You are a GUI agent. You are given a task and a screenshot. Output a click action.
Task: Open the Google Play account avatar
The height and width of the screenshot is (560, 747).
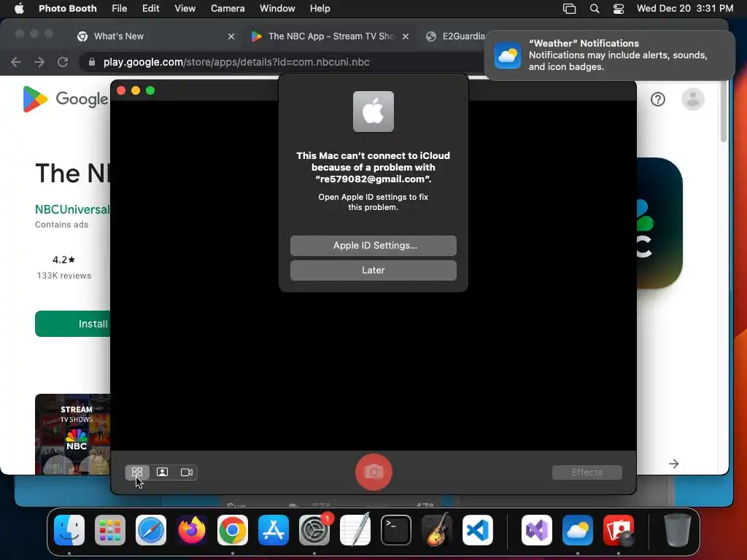point(693,99)
